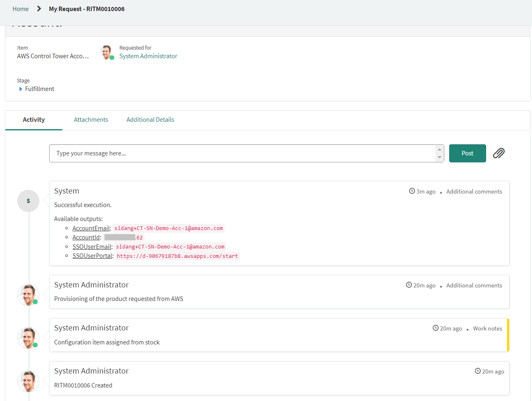Click the down arrow on the message box
This screenshot has width=532, height=401.
tap(440, 157)
